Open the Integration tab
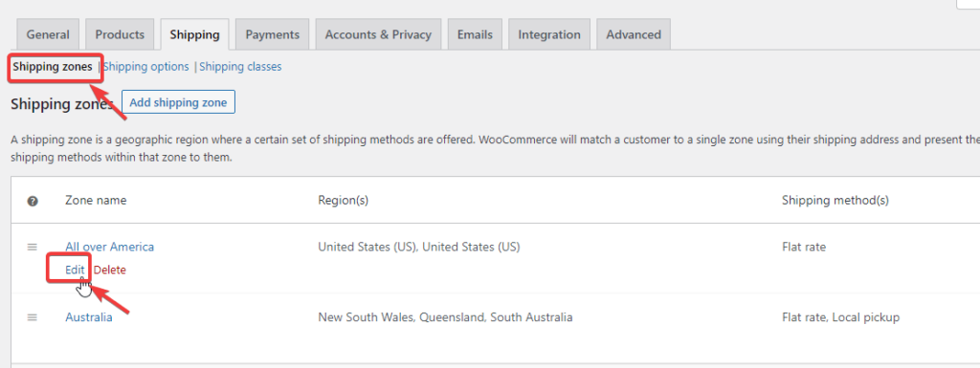 point(549,34)
